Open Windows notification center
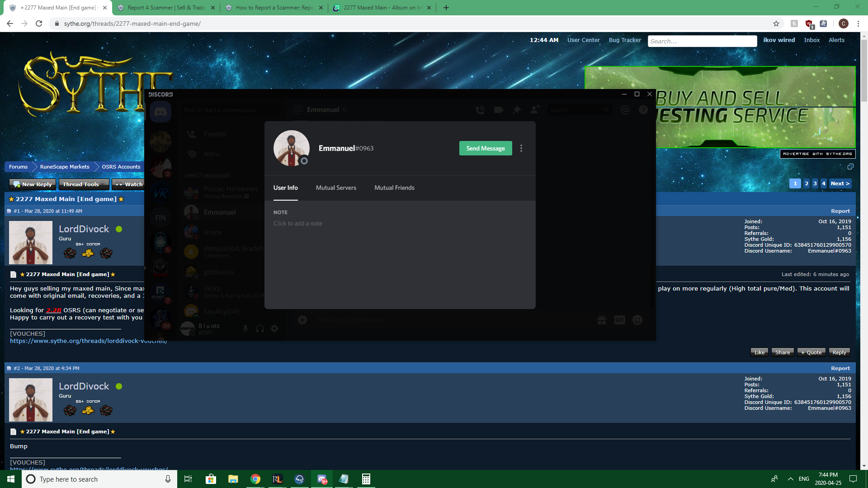This screenshot has width=868, height=488. click(x=853, y=479)
